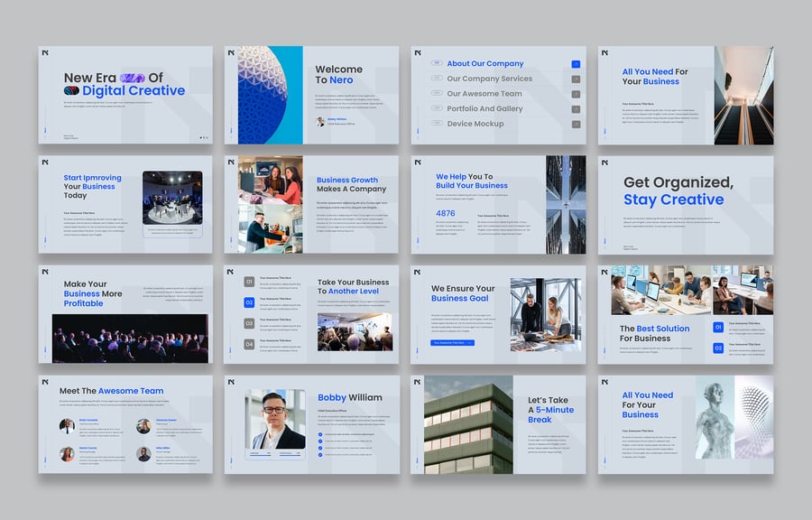Click the gradient pill shape in New Era title

click(x=132, y=78)
